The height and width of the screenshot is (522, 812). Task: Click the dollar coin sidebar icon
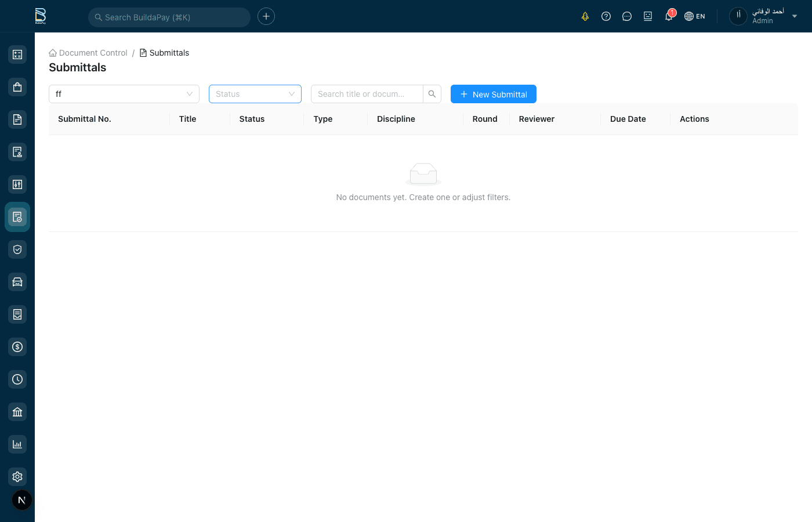[x=17, y=347]
